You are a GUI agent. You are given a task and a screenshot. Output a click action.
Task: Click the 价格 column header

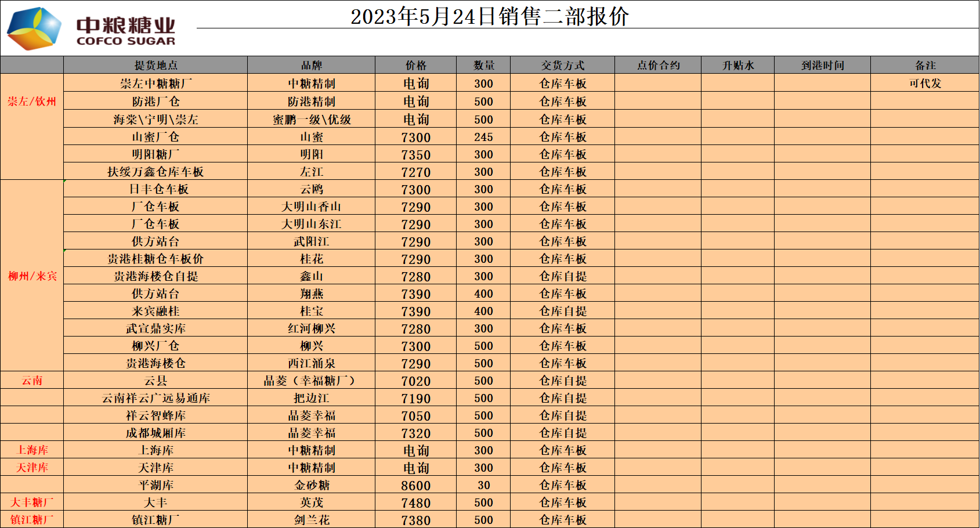[415, 66]
